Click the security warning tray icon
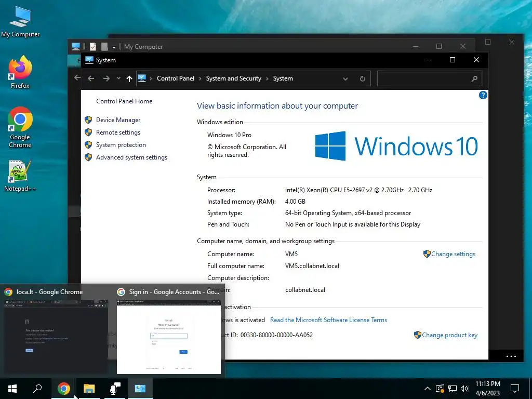This screenshot has height=399, width=532. (440, 389)
